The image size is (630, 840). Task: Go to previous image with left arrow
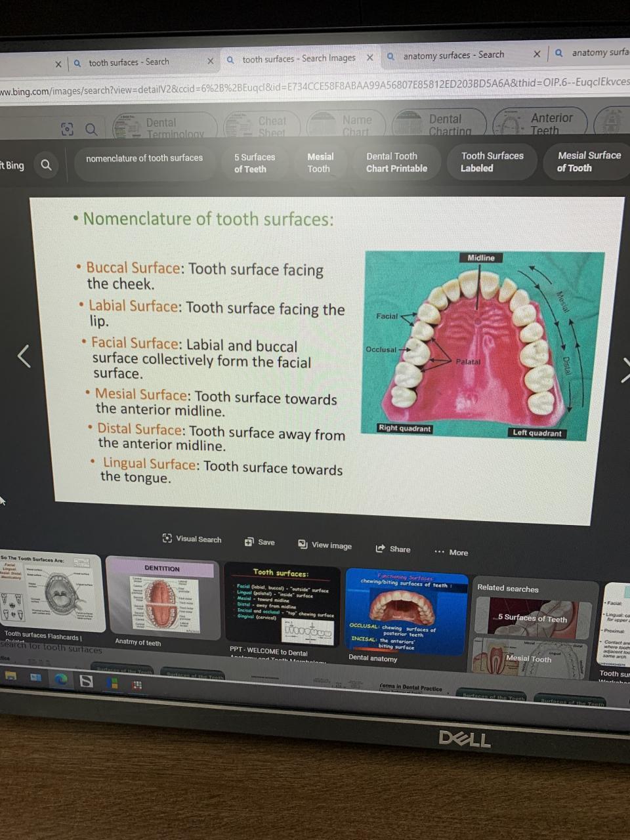[24, 356]
